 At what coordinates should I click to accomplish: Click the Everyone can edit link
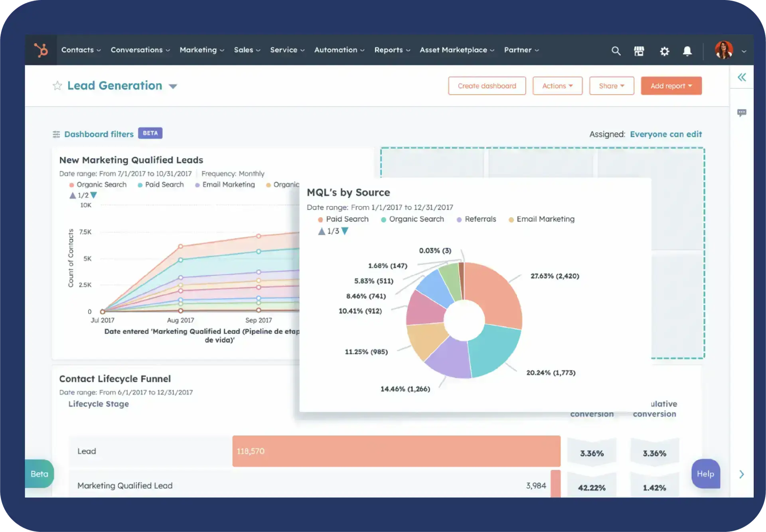click(x=666, y=134)
